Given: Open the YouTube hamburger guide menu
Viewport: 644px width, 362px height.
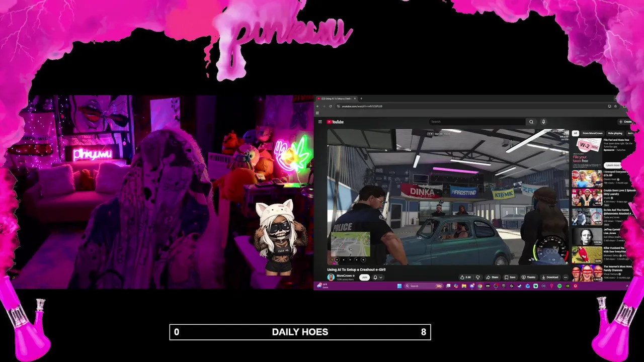Looking at the screenshot, I should 320,122.
